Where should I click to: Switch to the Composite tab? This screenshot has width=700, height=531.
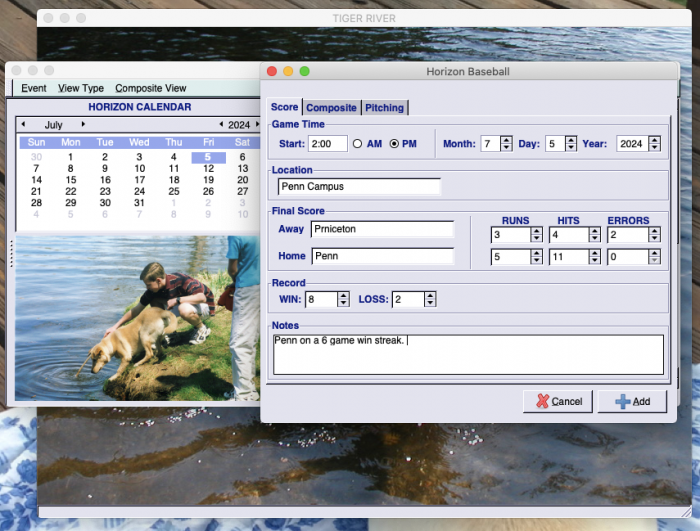coord(331,108)
